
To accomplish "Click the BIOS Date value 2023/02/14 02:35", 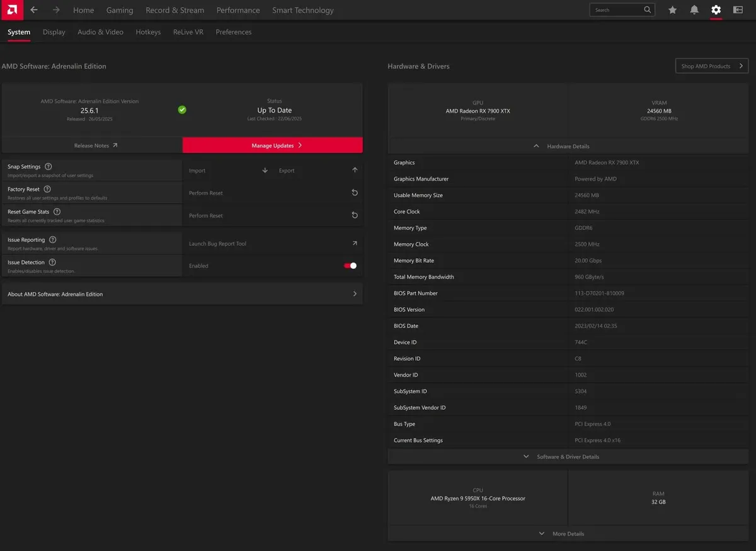I will click(x=595, y=326).
